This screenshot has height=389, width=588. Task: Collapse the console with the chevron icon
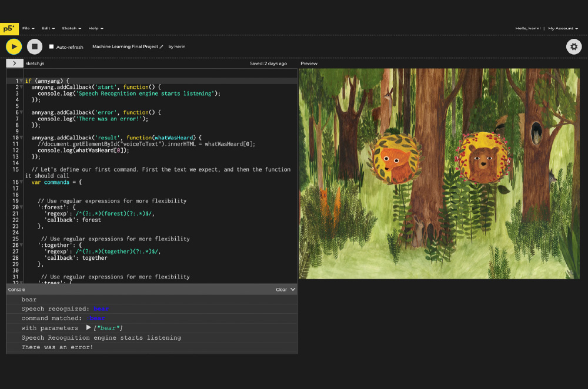pyautogui.click(x=293, y=290)
